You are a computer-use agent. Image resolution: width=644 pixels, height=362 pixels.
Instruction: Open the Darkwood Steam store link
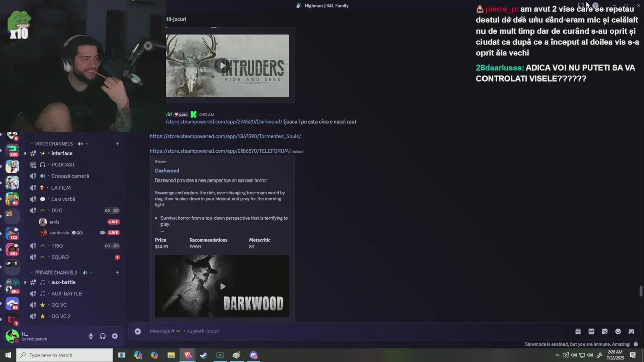(224, 122)
